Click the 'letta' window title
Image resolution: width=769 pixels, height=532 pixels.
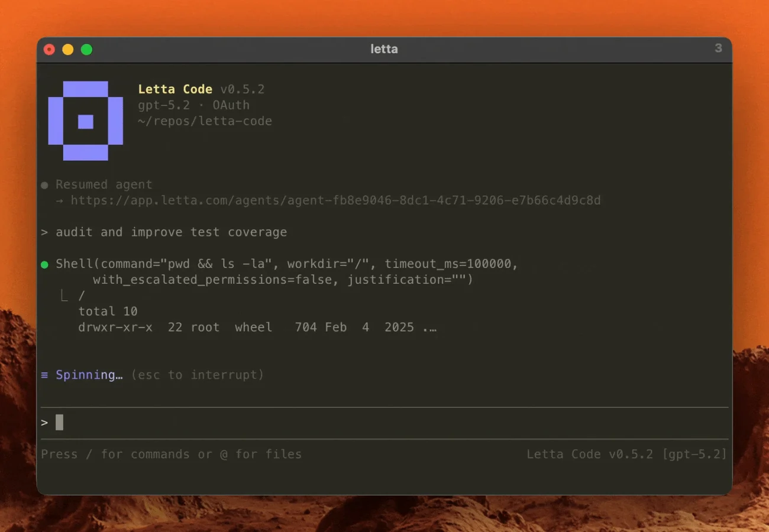click(x=384, y=49)
